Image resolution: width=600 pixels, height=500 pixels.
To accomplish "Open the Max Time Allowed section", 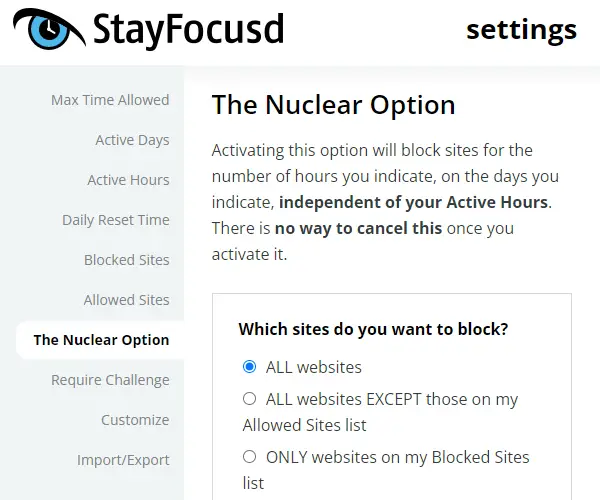I will tap(110, 100).
